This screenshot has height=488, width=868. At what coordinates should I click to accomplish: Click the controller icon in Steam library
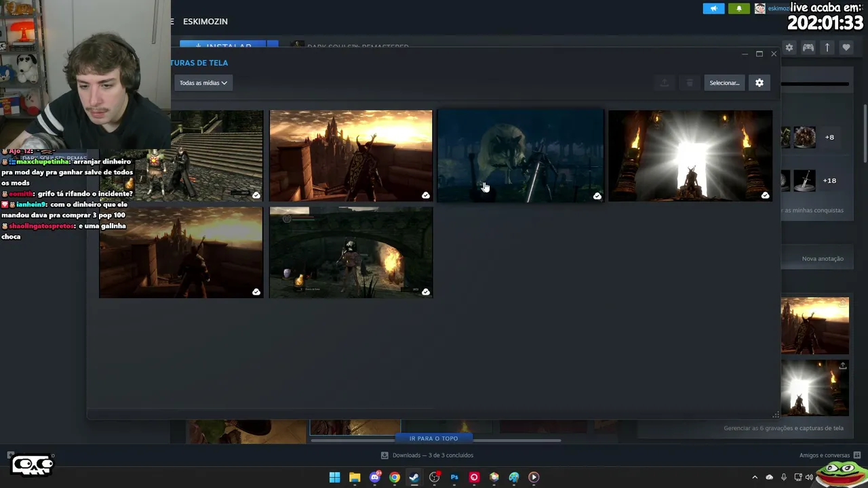(x=808, y=47)
